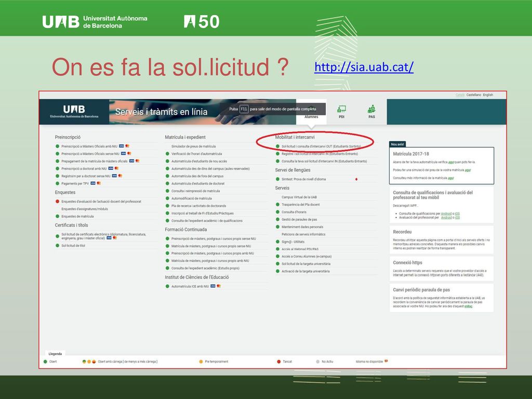Click Android link for Consulta de qualificacions
This screenshot has height=399, width=532.
446,214
